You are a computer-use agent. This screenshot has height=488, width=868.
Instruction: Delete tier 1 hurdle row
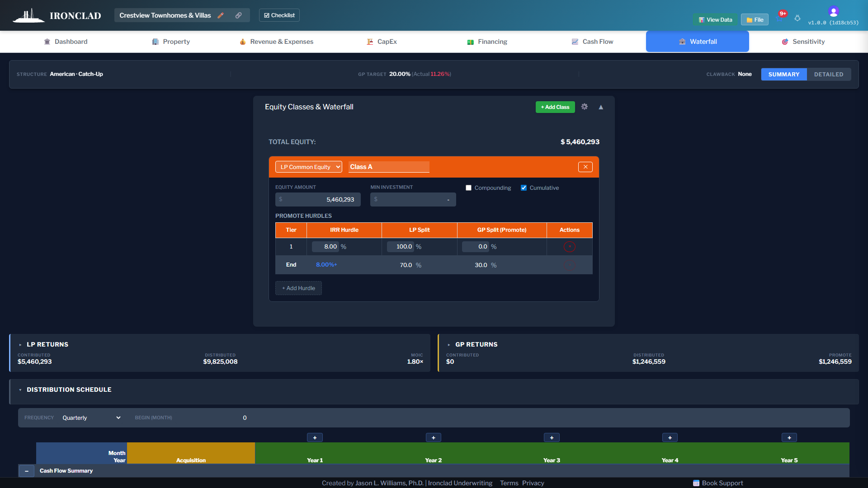[x=569, y=247]
